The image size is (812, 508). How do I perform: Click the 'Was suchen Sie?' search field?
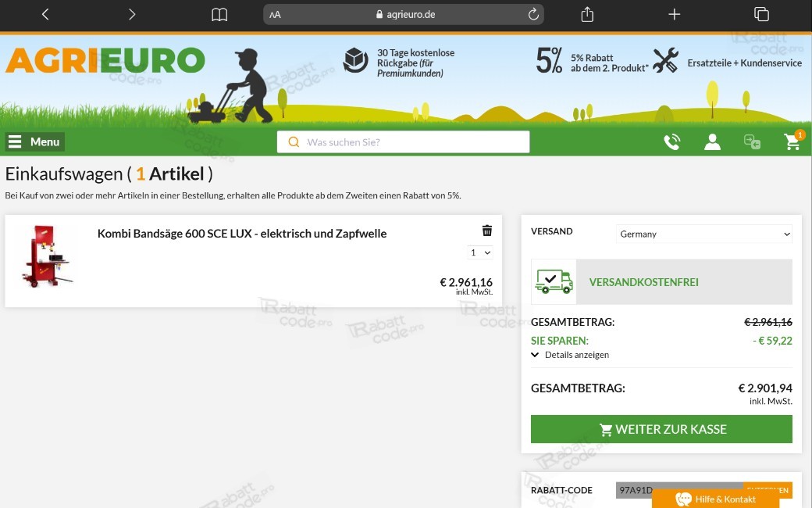[x=403, y=142]
